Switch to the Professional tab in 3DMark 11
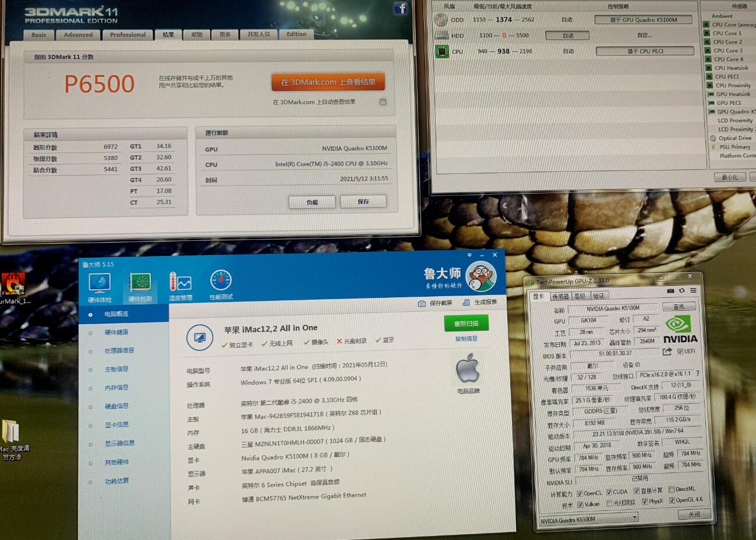The height and width of the screenshot is (540, 756). tap(128, 35)
